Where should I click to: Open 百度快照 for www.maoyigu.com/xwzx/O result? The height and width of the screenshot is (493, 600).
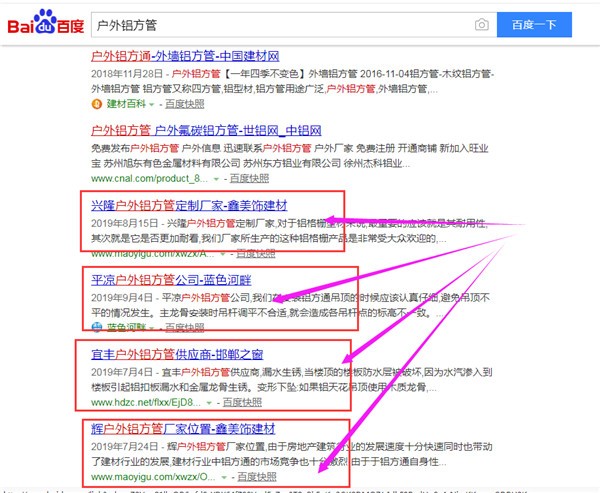pyautogui.click(x=257, y=477)
